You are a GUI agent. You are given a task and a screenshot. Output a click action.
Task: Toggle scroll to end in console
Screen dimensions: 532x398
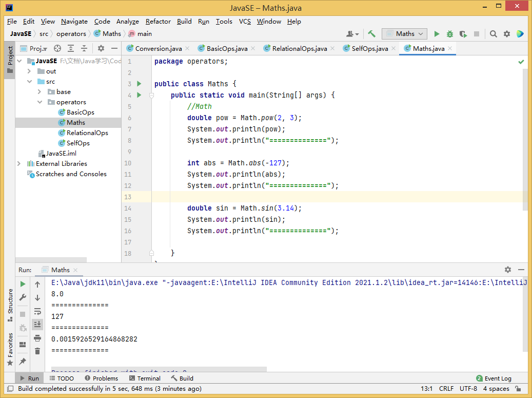coord(37,325)
